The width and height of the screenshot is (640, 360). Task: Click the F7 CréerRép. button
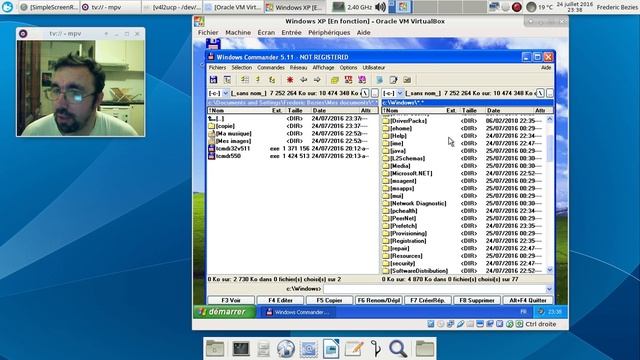point(428,300)
